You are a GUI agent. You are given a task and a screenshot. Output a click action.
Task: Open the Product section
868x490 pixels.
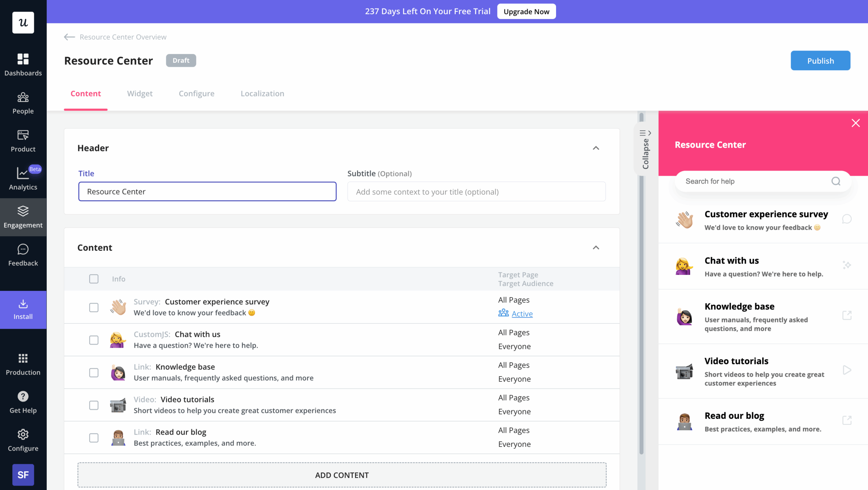pos(23,140)
